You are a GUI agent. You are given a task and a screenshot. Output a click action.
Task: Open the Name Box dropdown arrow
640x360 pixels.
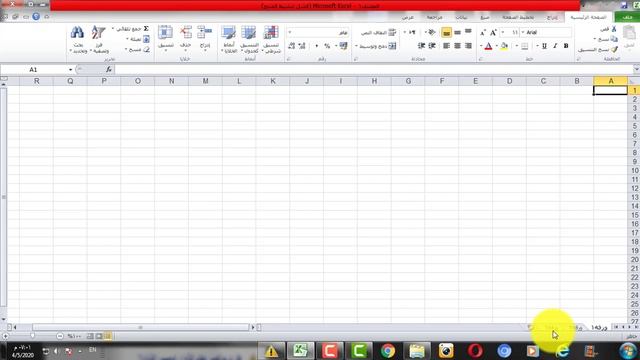(x=71, y=70)
